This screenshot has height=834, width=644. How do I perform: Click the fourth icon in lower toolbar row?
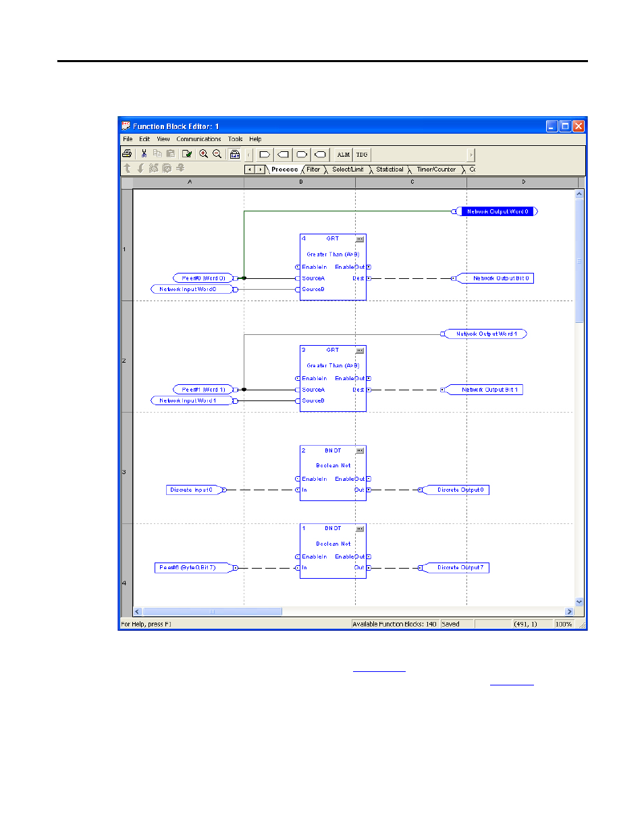tap(167, 168)
